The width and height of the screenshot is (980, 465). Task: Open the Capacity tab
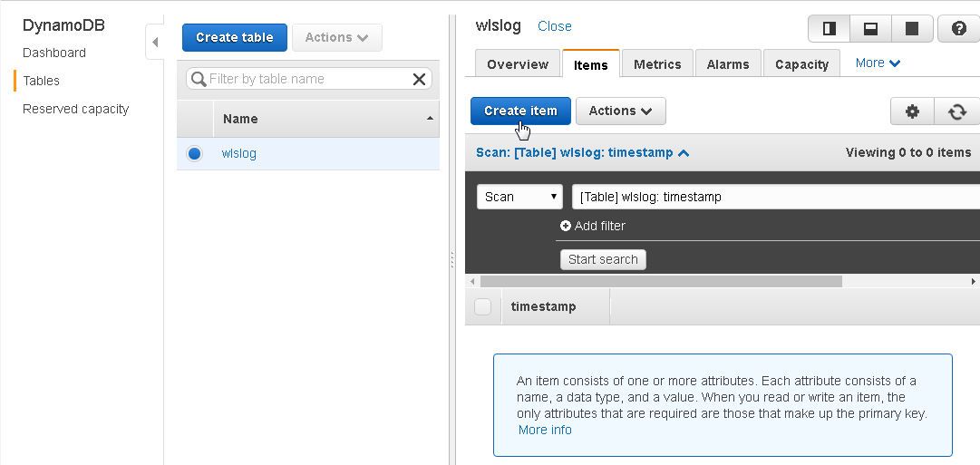[801, 63]
